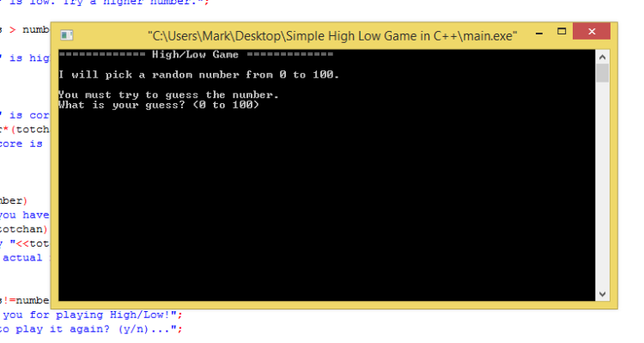This screenshot has width=644, height=343.
Task: Click the 'I will pick a random number' line
Action: pyautogui.click(x=199, y=75)
